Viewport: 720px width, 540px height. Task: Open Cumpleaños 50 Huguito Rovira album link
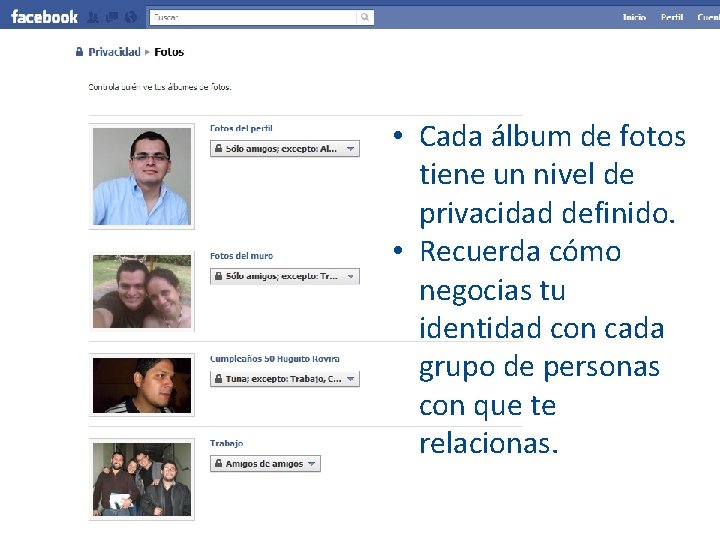tap(275, 359)
